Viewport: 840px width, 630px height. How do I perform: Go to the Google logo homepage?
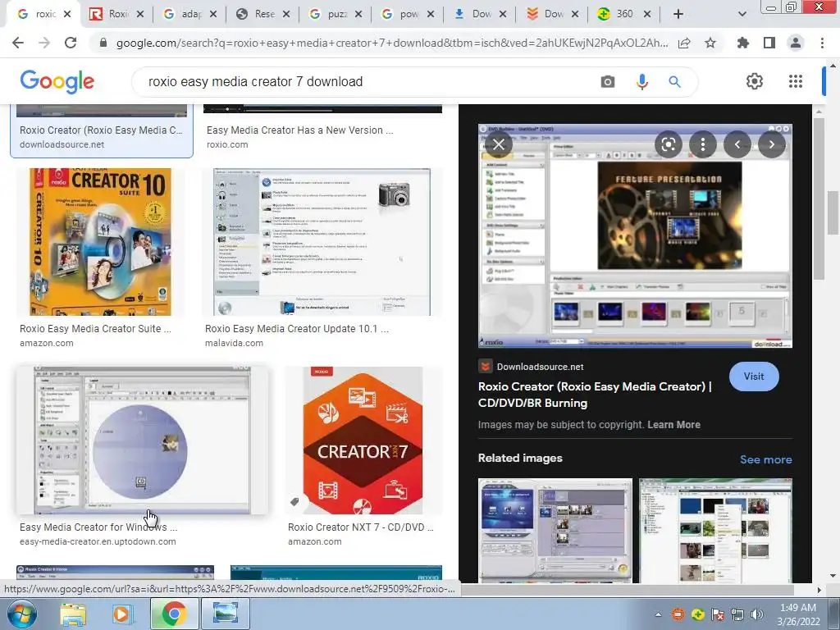(57, 81)
